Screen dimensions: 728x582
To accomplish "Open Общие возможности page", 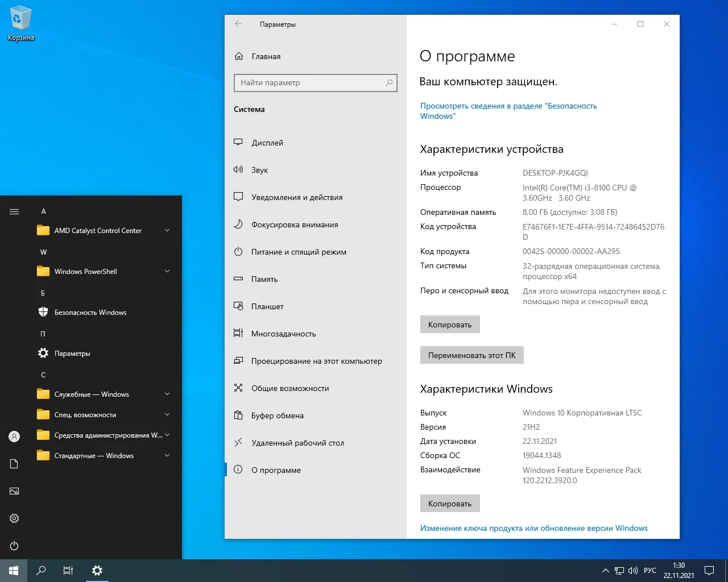I will tap(315, 388).
